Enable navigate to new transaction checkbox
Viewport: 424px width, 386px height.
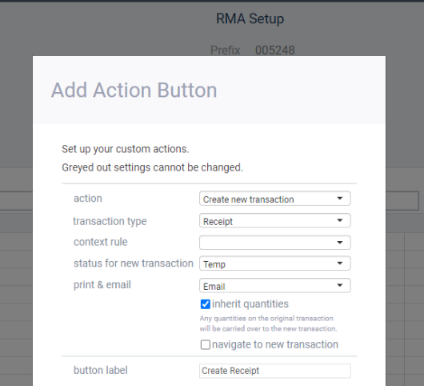click(x=205, y=344)
